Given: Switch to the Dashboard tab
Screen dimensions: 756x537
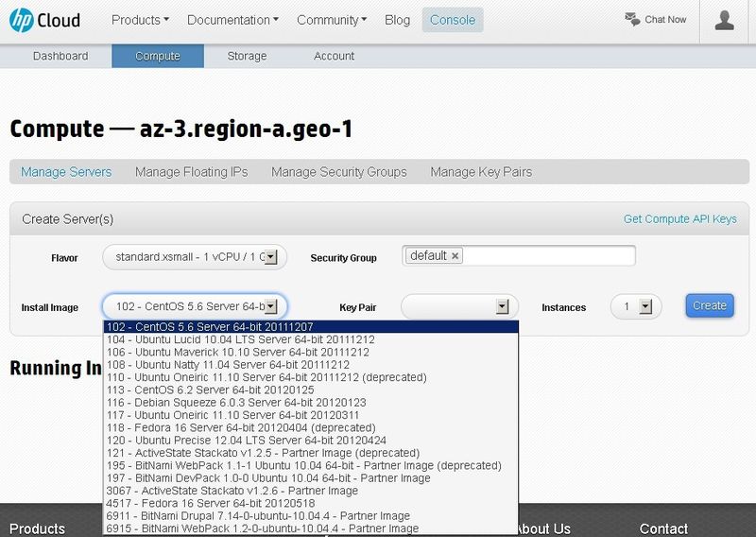Looking at the screenshot, I should point(60,56).
